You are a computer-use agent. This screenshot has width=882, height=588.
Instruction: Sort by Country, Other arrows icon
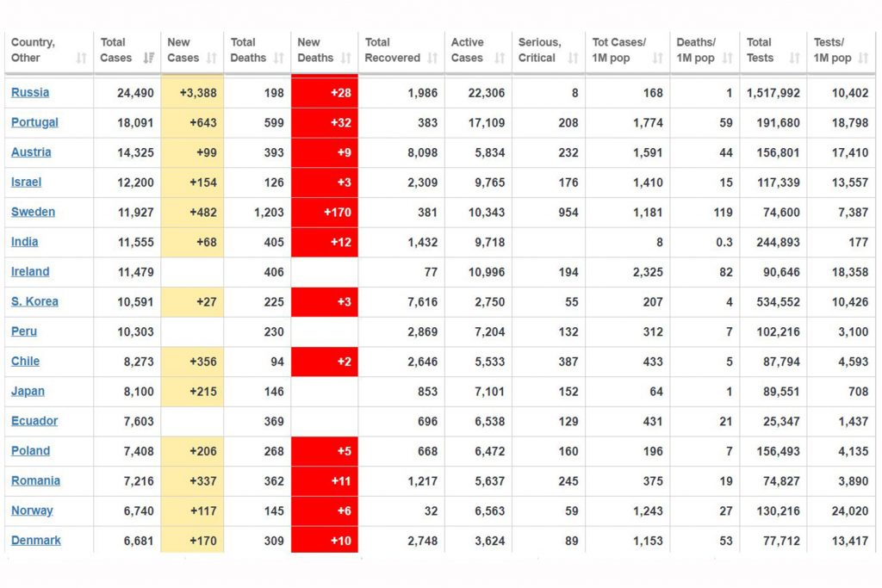click(82, 58)
